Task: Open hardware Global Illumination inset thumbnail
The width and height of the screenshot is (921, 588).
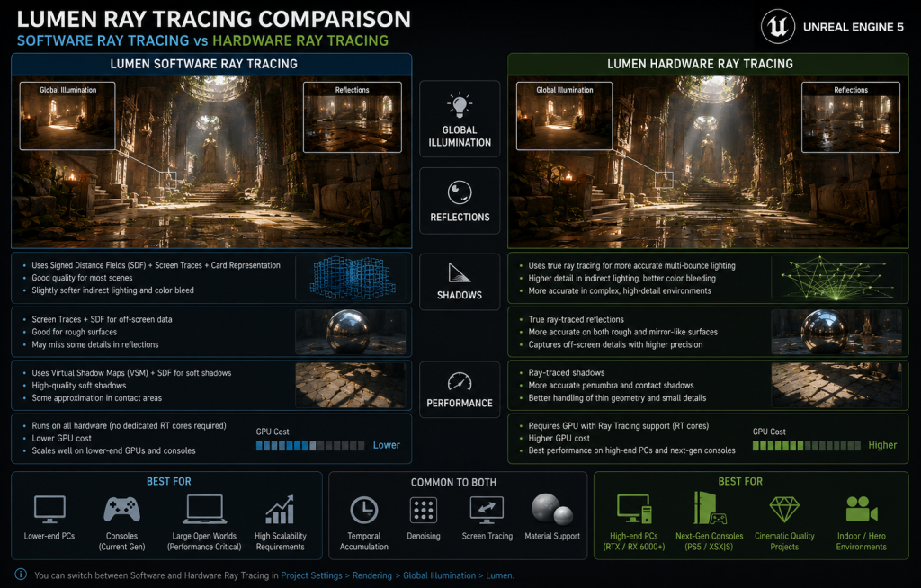Action: [565, 116]
